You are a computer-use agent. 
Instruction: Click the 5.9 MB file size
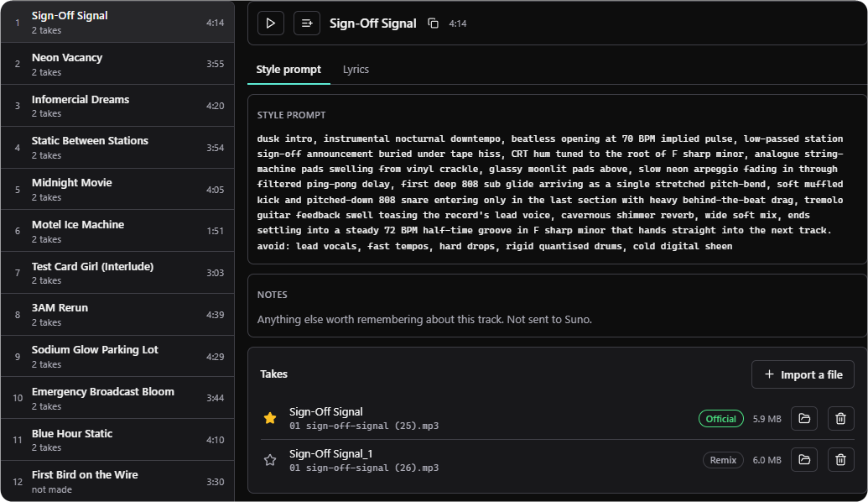tap(767, 419)
